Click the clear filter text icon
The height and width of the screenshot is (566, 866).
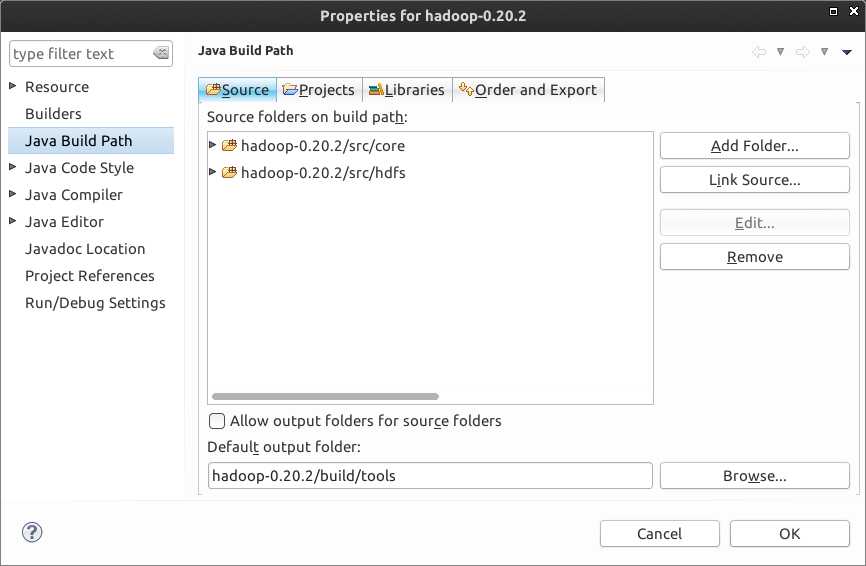[x=161, y=54]
